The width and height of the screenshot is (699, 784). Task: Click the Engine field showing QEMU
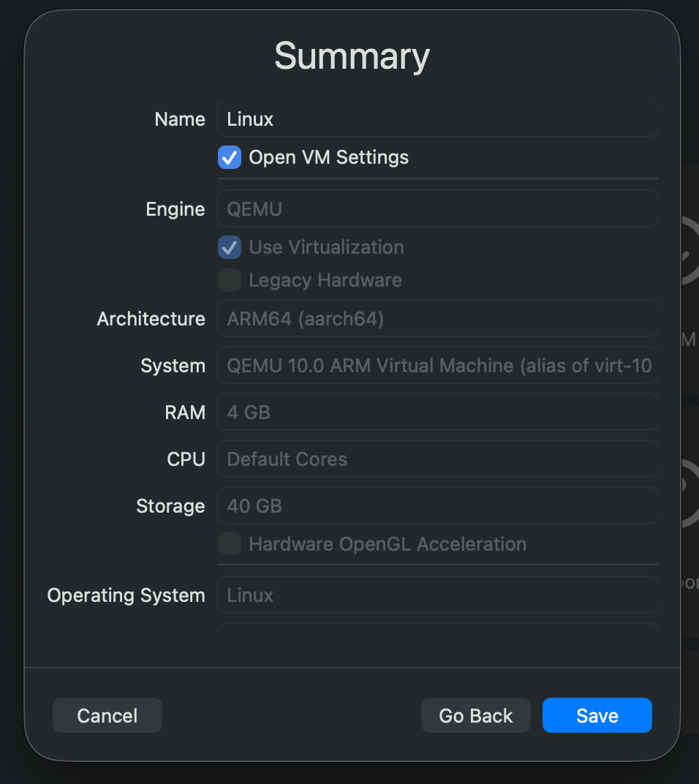437,208
